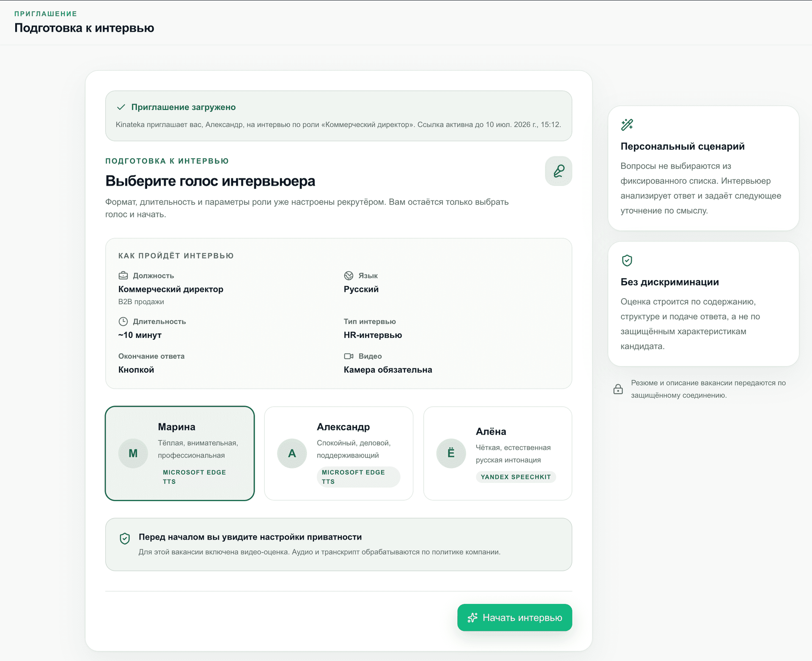
Task: Click the B2B продажи subtitle
Action: 141,302
